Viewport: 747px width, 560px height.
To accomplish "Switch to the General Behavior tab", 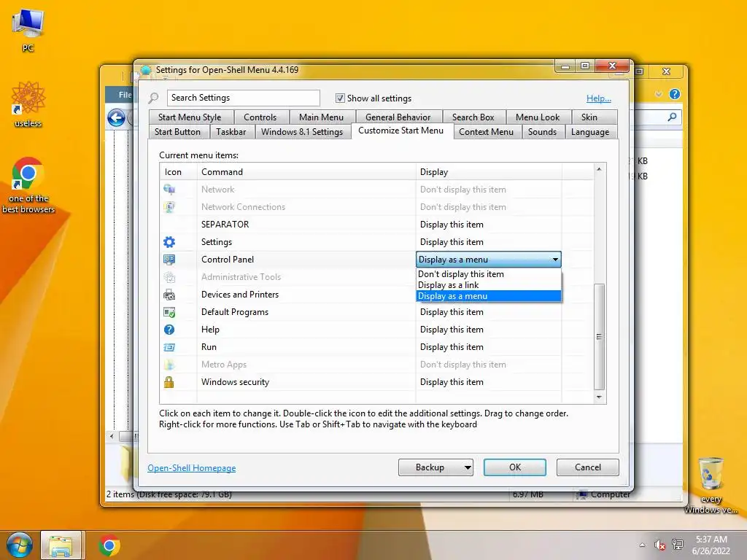I will point(398,117).
